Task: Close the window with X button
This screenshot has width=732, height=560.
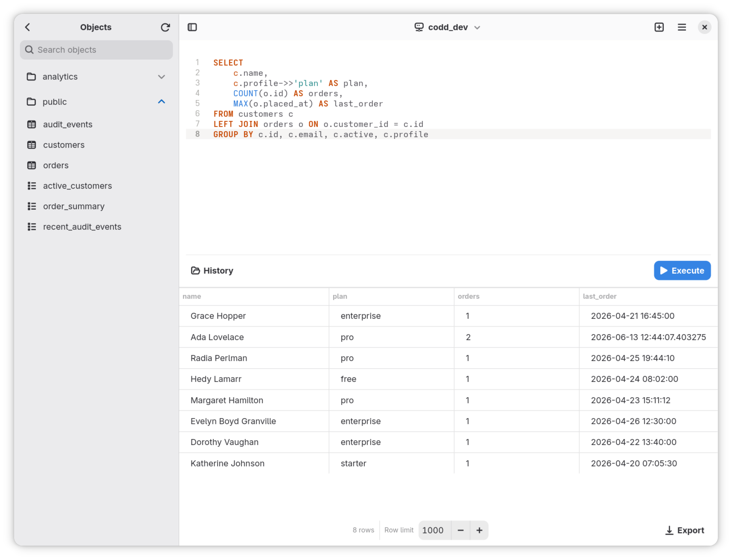Action: (704, 27)
